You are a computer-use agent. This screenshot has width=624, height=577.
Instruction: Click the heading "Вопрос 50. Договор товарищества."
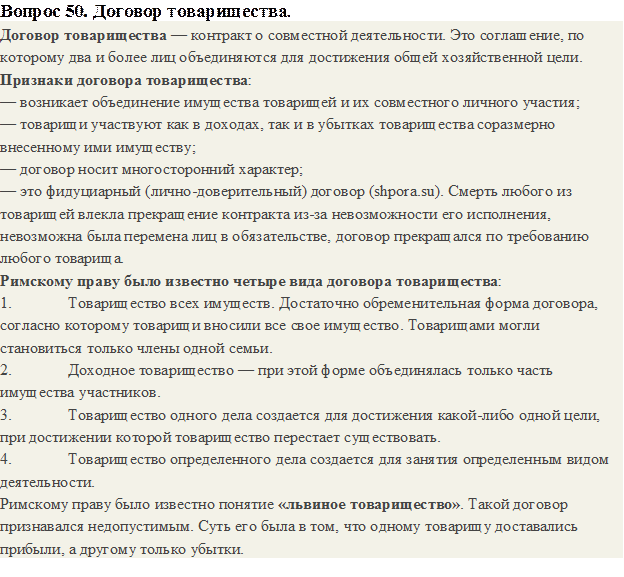pos(145,12)
